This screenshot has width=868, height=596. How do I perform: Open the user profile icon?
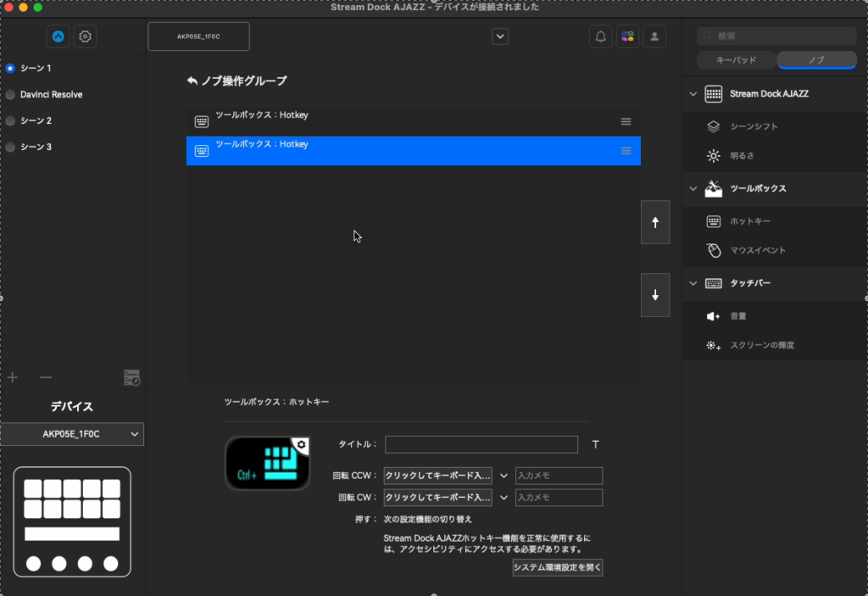654,36
